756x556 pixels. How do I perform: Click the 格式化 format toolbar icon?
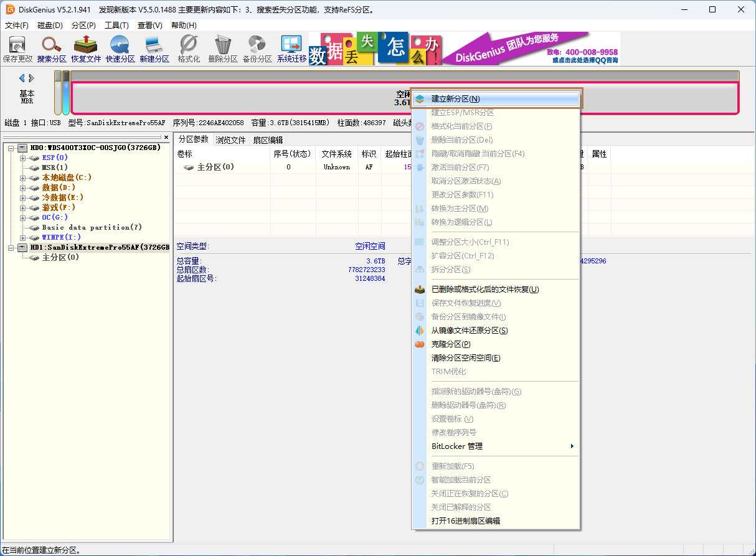189,49
